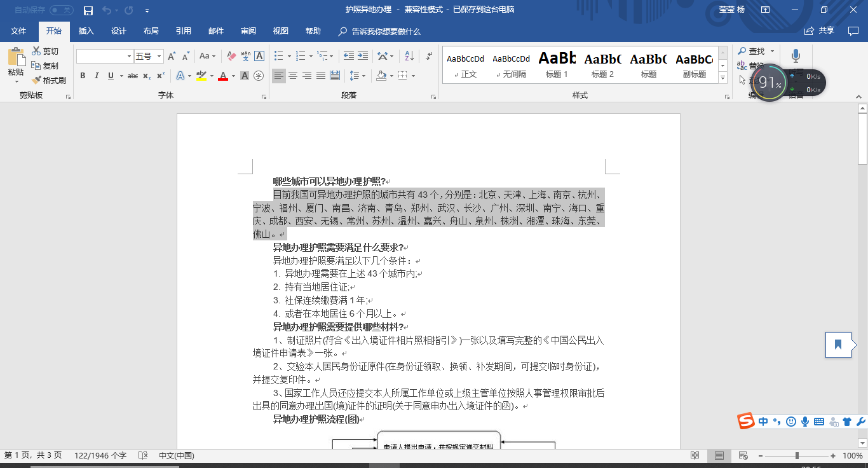
Task: Switch to the 插入 (Insert) tab
Action: pyautogui.click(x=86, y=31)
